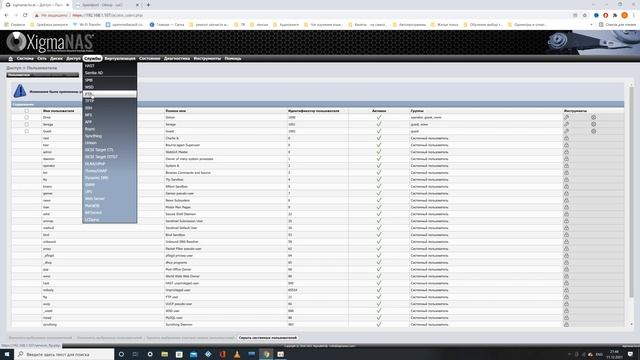Click the lock icon in daemon row

pos(566,159)
